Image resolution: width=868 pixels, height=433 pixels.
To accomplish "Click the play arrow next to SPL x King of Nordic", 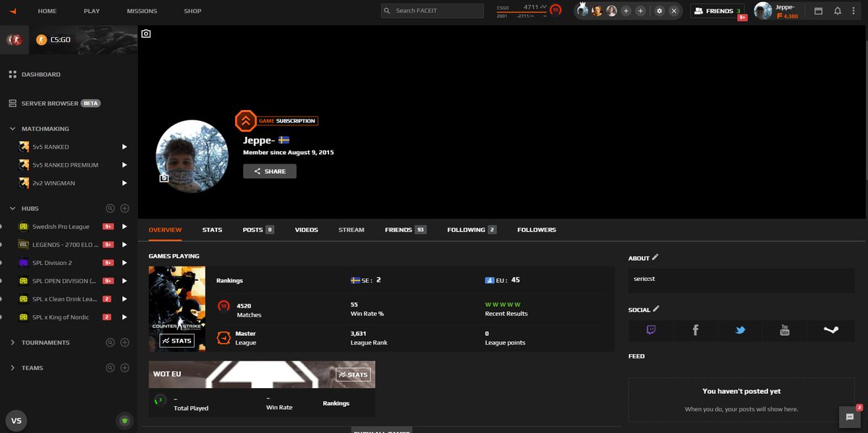I will click(124, 317).
